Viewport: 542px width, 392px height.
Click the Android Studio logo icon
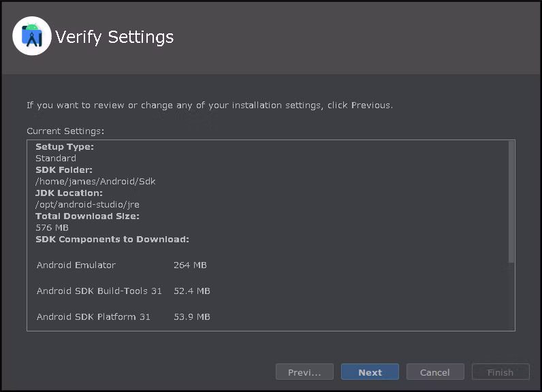point(32,36)
